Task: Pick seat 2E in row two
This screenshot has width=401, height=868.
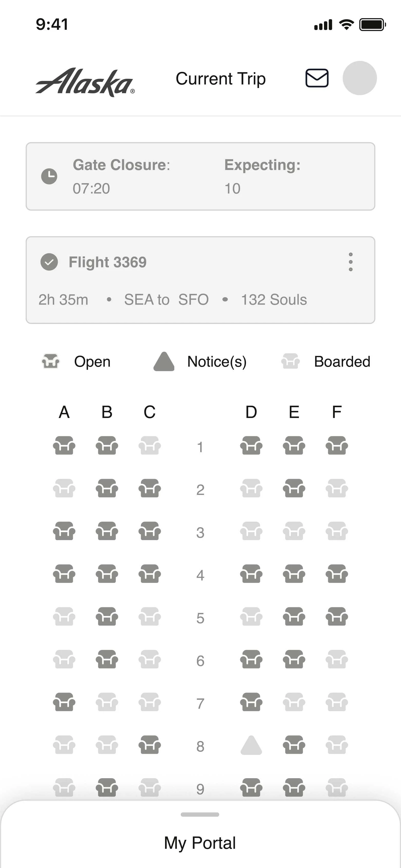Action: click(294, 488)
